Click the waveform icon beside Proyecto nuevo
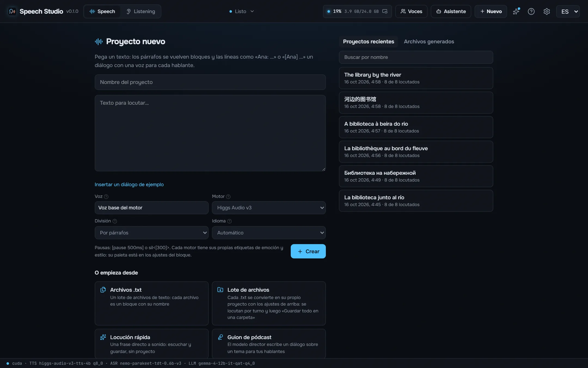 click(99, 41)
